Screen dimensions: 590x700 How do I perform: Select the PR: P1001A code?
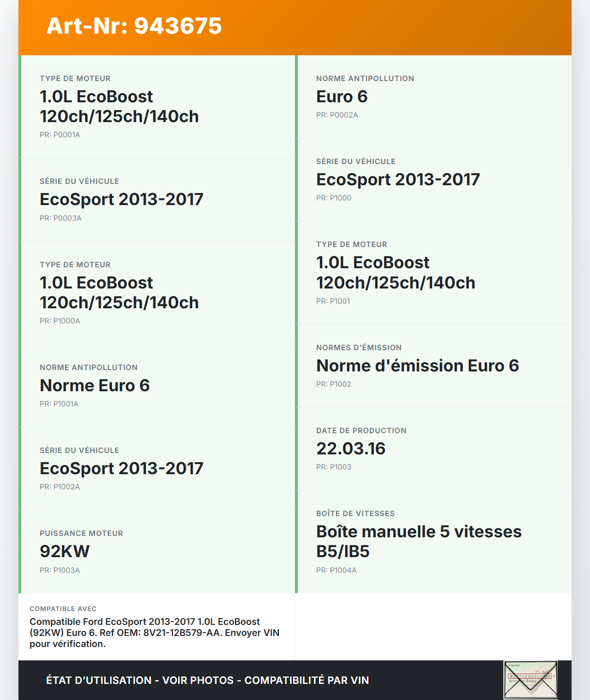coord(59,404)
